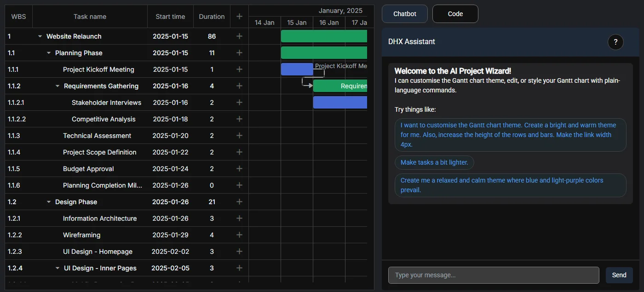Add subtask plus for Project Kickoff Meeting
This screenshot has height=292, width=644.
tap(239, 69)
